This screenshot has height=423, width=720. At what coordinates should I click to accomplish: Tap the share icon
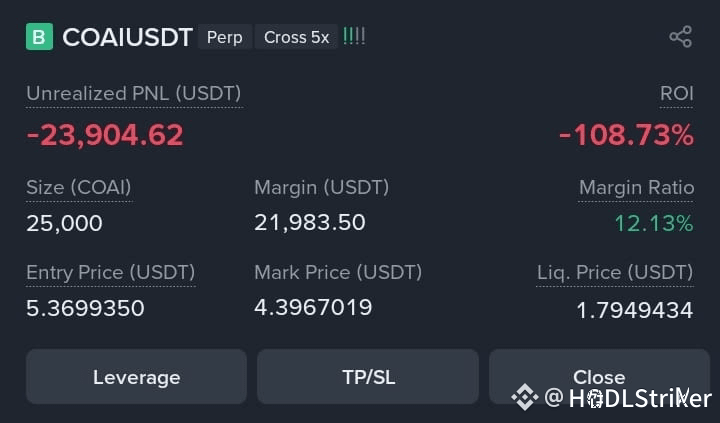tap(681, 37)
